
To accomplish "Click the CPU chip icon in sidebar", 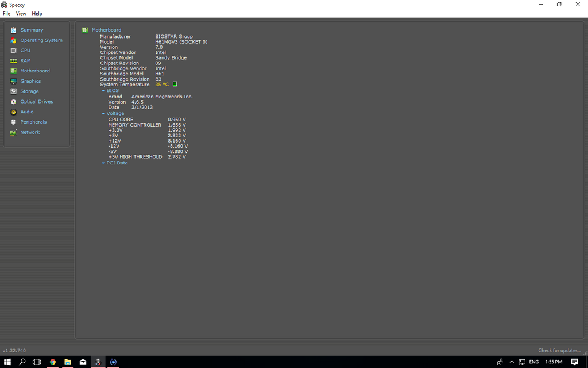I will (14, 51).
